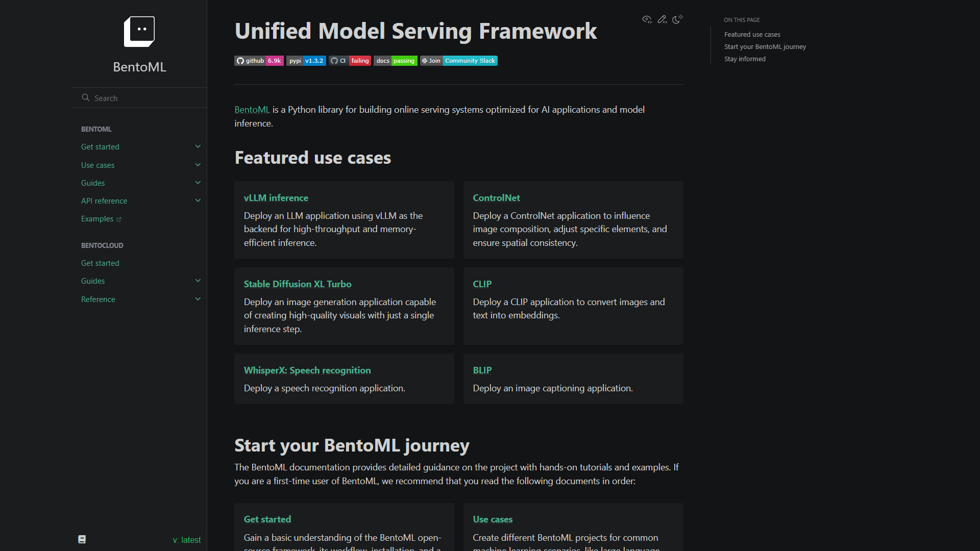Expand the API reference section

[198, 201]
